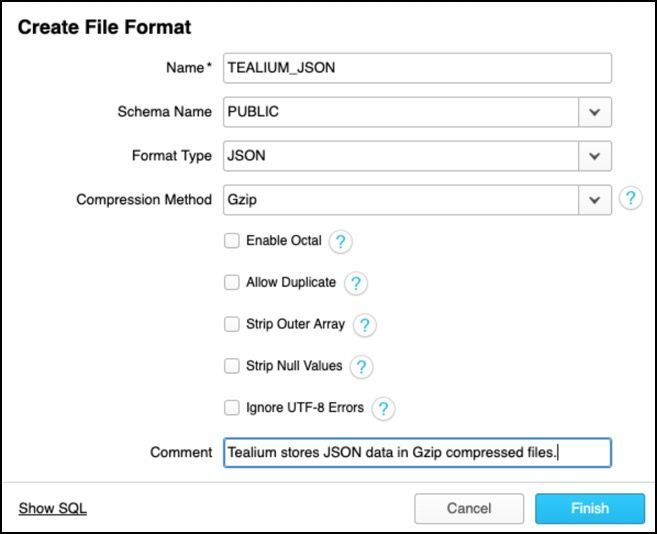657x534 pixels.
Task: Enable the Octal checkbox
Action: (232, 241)
